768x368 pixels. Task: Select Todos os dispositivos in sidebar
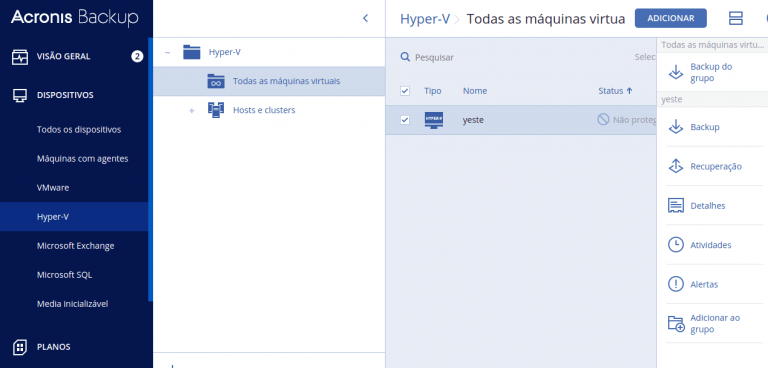click(x=79, y=130)
